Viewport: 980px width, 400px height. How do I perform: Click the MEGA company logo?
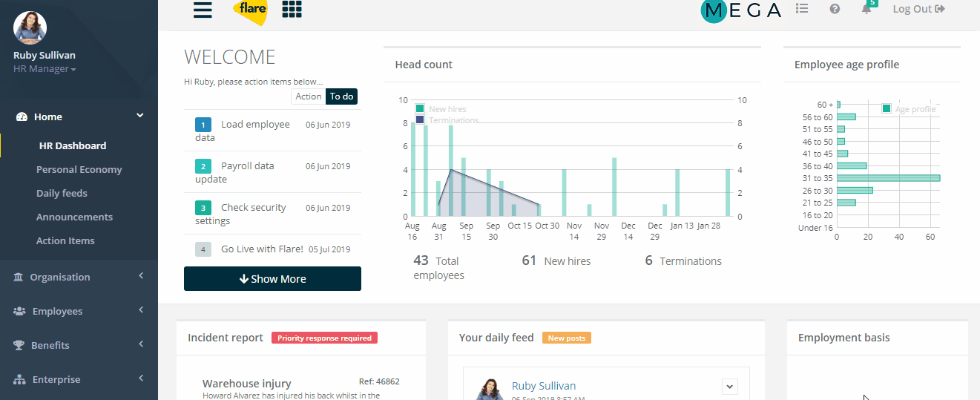tap(740, 10)
